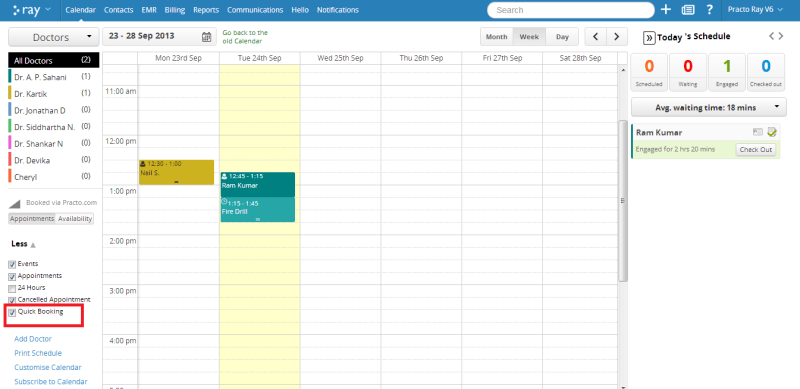This screenshot has width=800, height=389.
Task: Click the person icon on the Neil S. appointment
Action: [143, 164]
